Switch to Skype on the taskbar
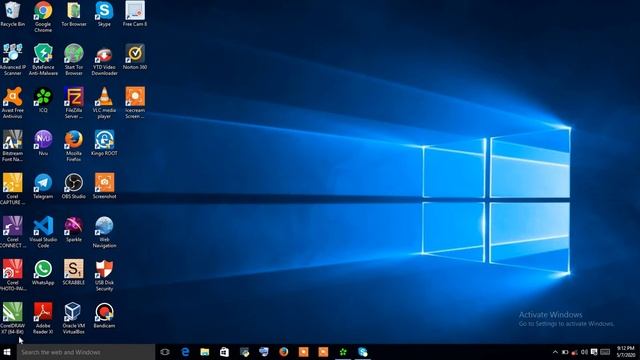 tap(363, 352)
